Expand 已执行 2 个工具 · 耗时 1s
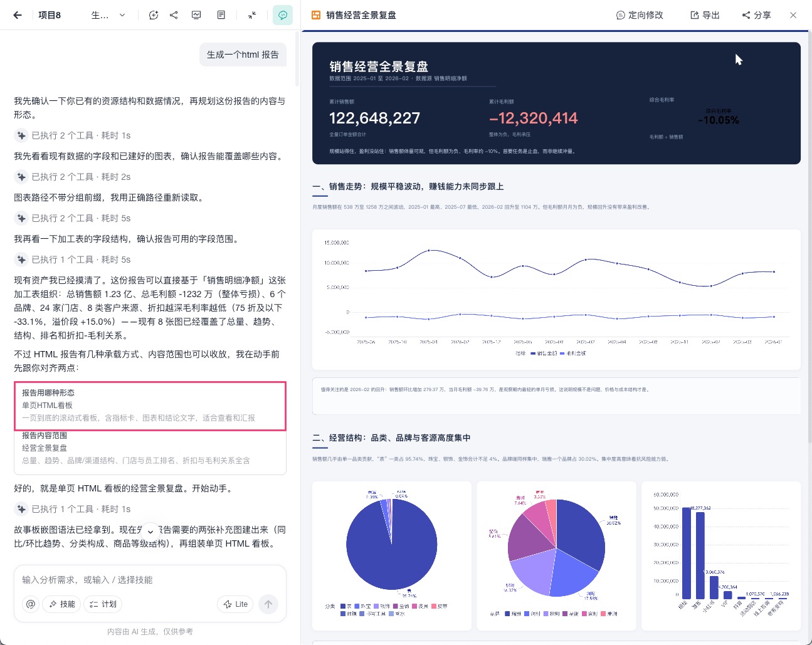812x645 pixels. [73, 135]
